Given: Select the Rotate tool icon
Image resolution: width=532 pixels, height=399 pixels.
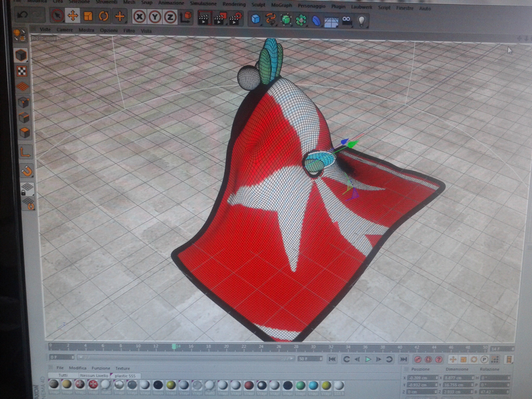Looking at the screenshot, I should click(x=104, y=17).
